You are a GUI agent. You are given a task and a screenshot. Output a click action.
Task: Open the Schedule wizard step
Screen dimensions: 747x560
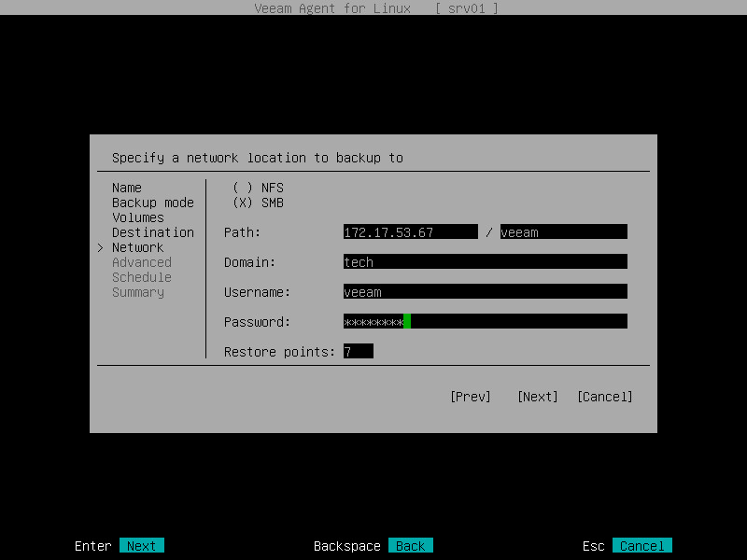tap(142, 277)
